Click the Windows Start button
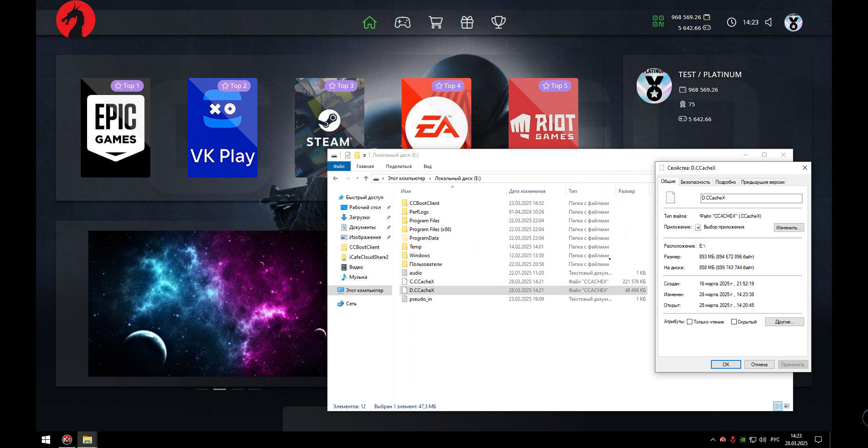 [x=46, y=440]
